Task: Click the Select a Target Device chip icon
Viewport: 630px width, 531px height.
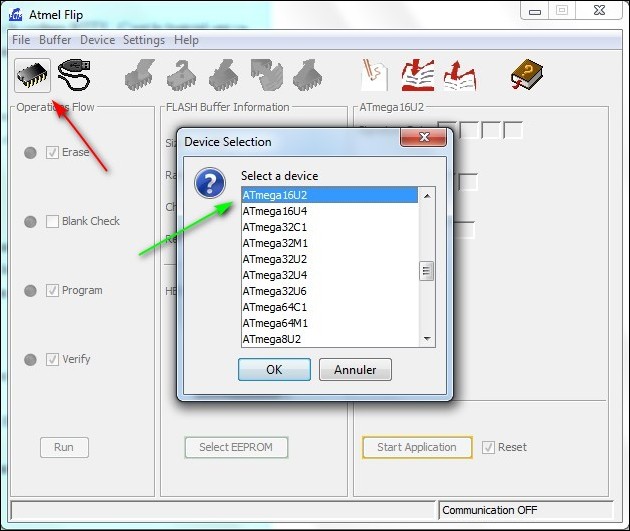Action: (x=32, y=75)
